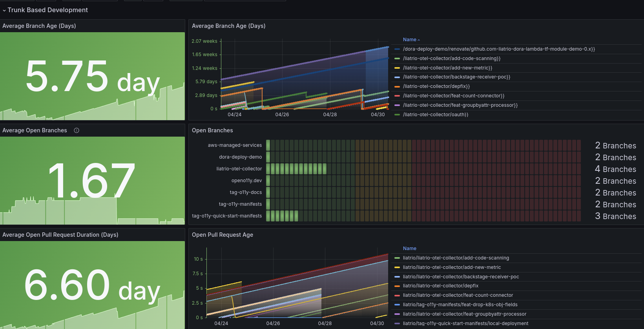Click color swatch for feat-drop-k8s-obj-fields series

(397, 305)
